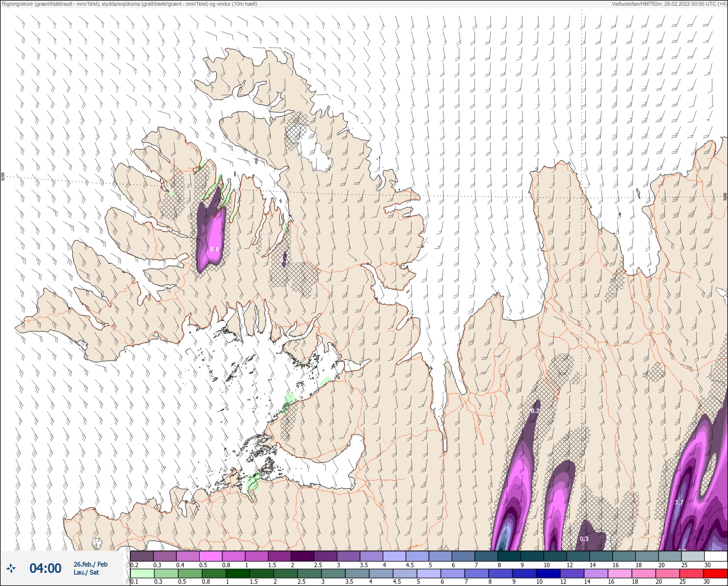Image resolution: width=728 pixels, height=586 pixels.
Task: Click the 3.7 precipitation value on the map
Action: 679,502
